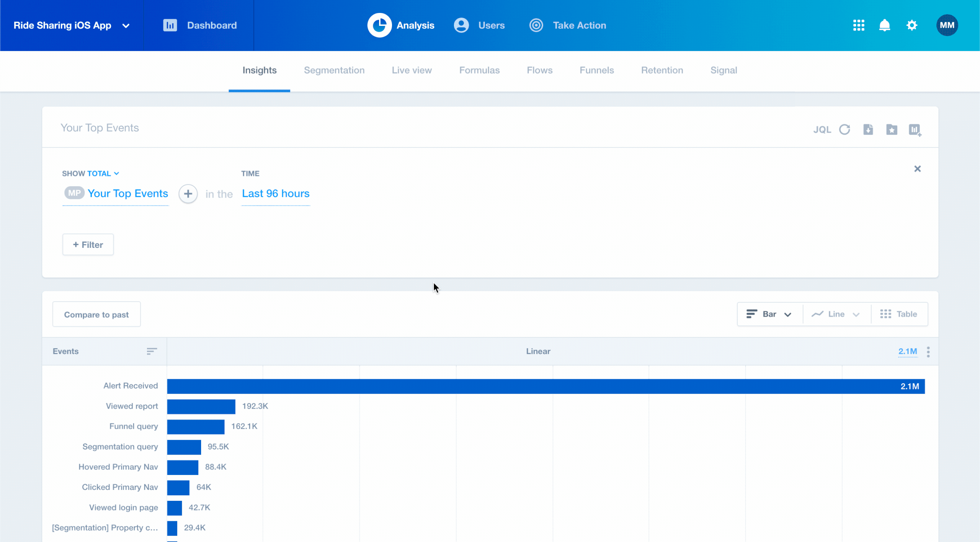Toggle the Linear scale label
The width and height of the screenshot is (980, 542).
[538, 351]
